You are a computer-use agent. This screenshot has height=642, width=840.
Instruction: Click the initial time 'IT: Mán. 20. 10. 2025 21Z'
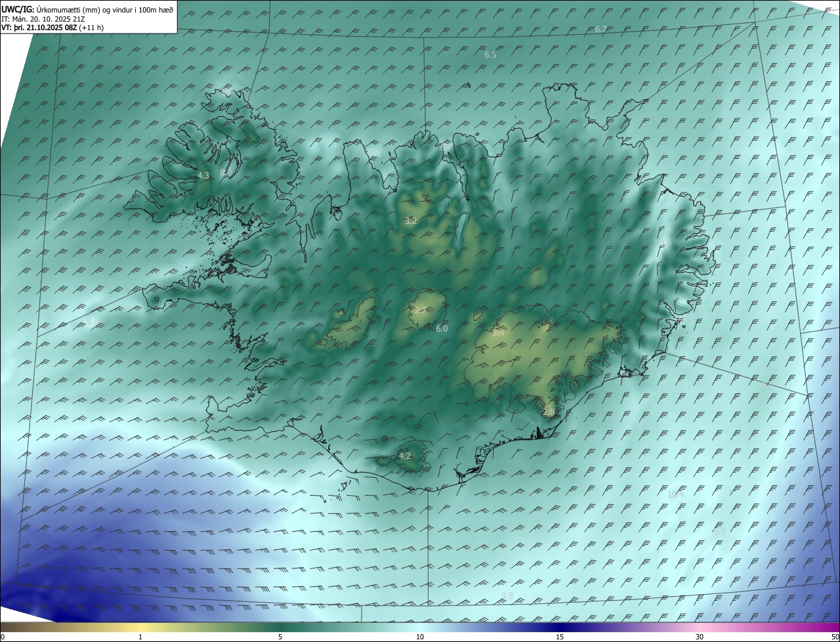[x=44, y=18]
